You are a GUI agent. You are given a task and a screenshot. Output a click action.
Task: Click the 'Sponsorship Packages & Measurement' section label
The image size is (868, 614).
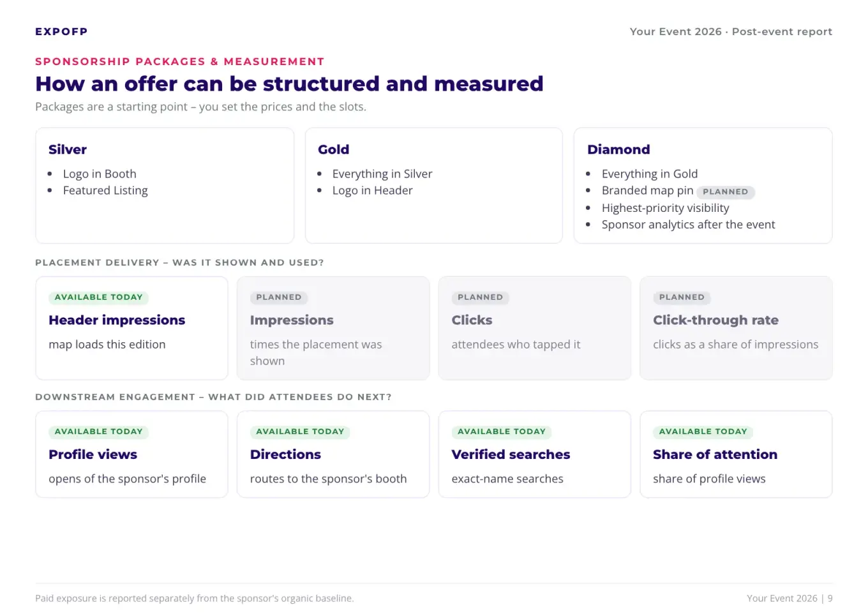pyautogui.click(x=179, y=62)
